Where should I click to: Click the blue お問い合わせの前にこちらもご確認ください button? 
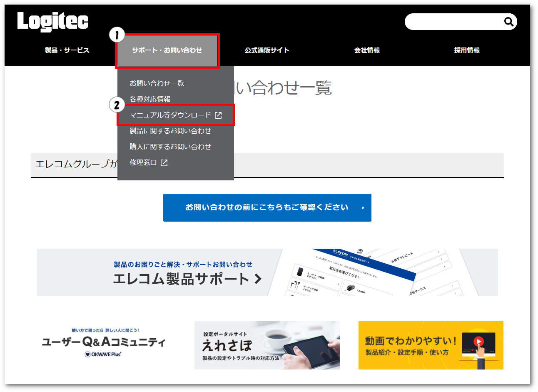(x=267, y=207)
